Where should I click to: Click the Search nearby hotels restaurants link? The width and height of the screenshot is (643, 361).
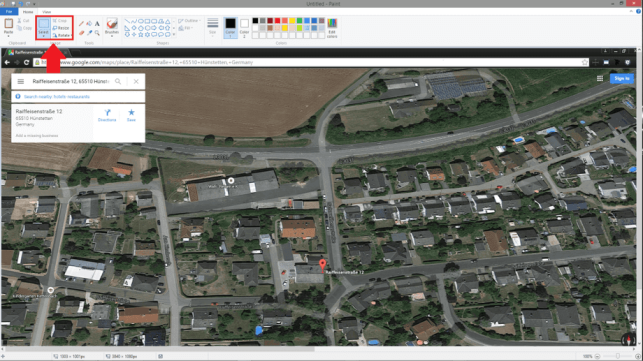click(x=57, y=97)
